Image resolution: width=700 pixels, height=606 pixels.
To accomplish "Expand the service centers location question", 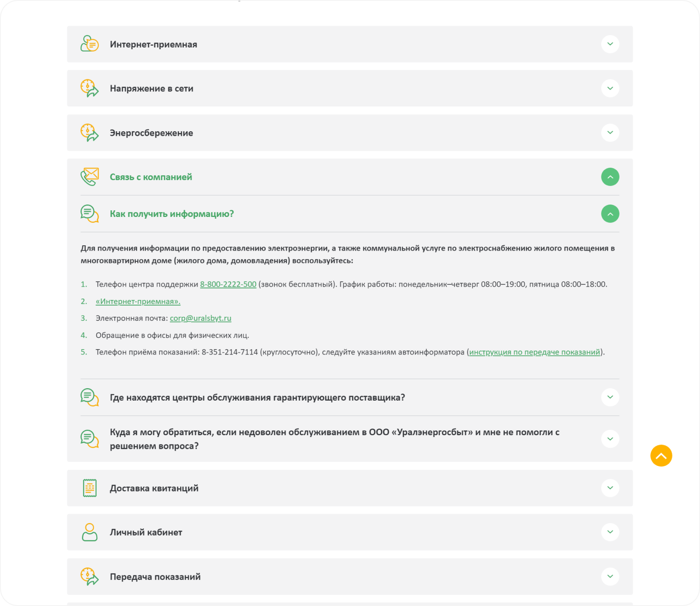I will coord(610,397).
